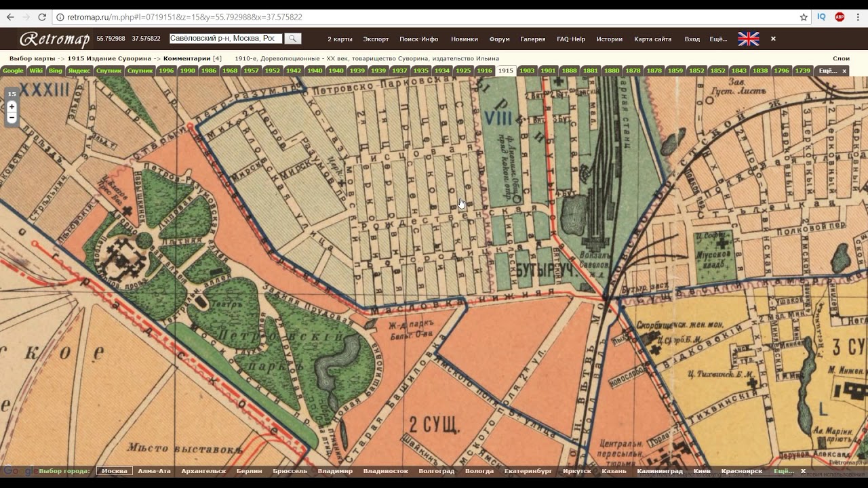
Task: Click the Retromap logo
Action: 54,39
